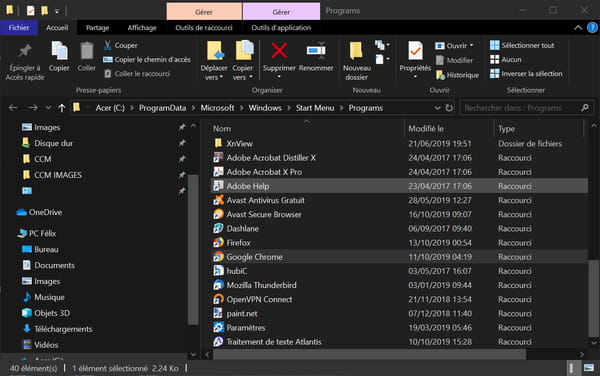Pin selection to Accès rapide
600x376 pixels.
coord(25,62)
